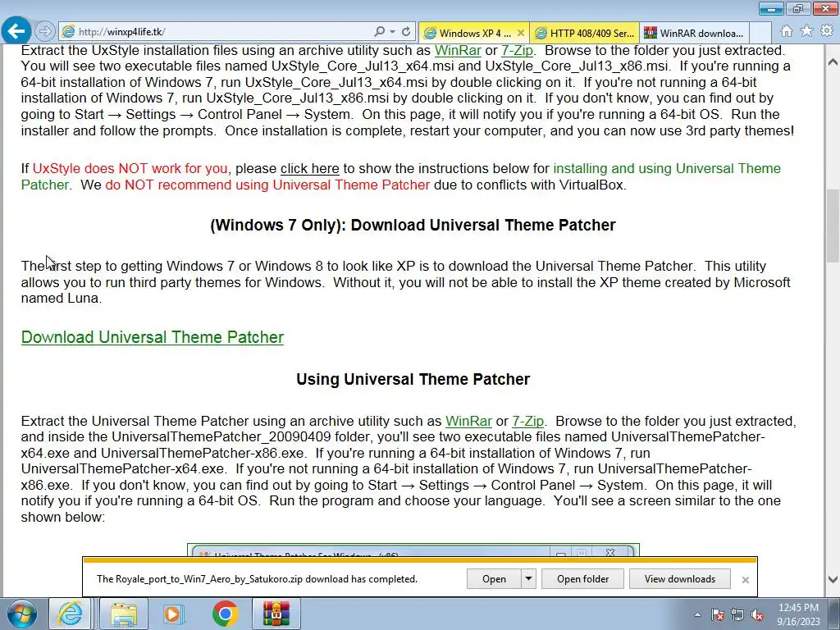Open the address bar search dropdown arrow
The width and height of the screenshot is (840, 630).
coord(392,32)
